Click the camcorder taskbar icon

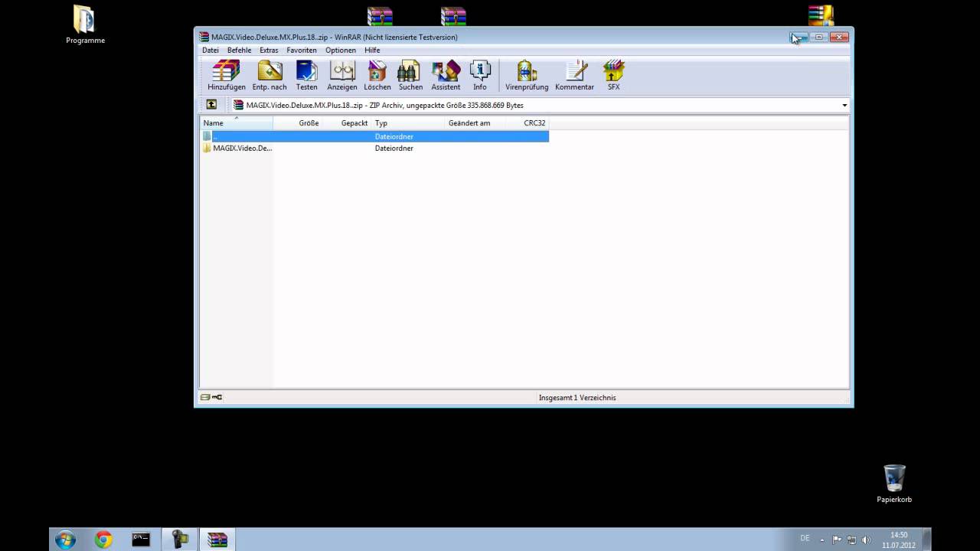click(180, 540)
